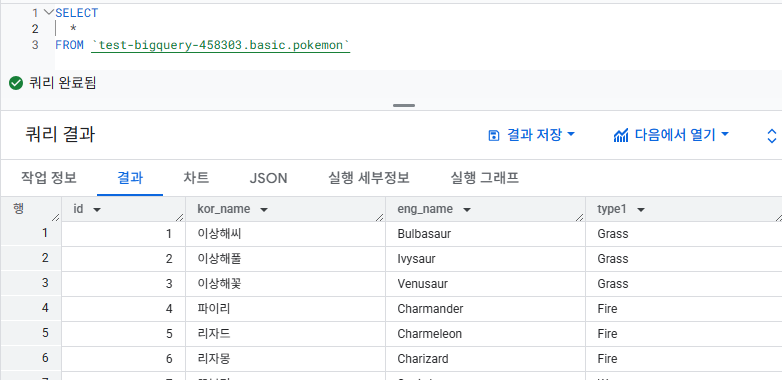The image size is (782, 380).
Task: Click line number 3 in the gutter
Action: (35, 45)
